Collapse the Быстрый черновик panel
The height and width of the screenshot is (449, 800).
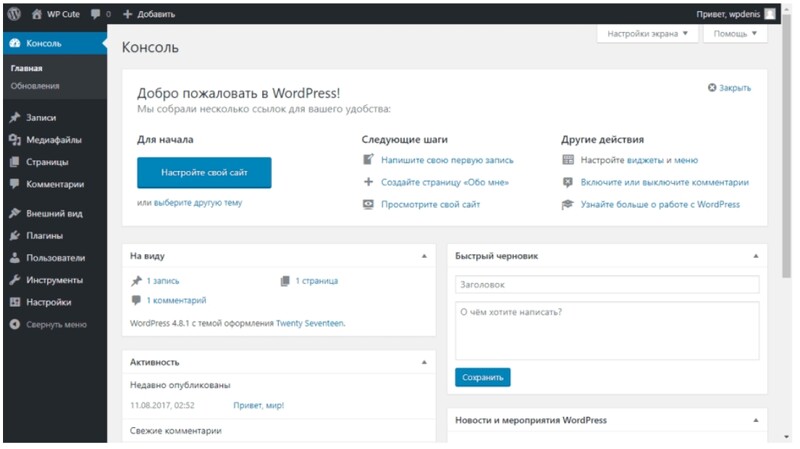756,256
